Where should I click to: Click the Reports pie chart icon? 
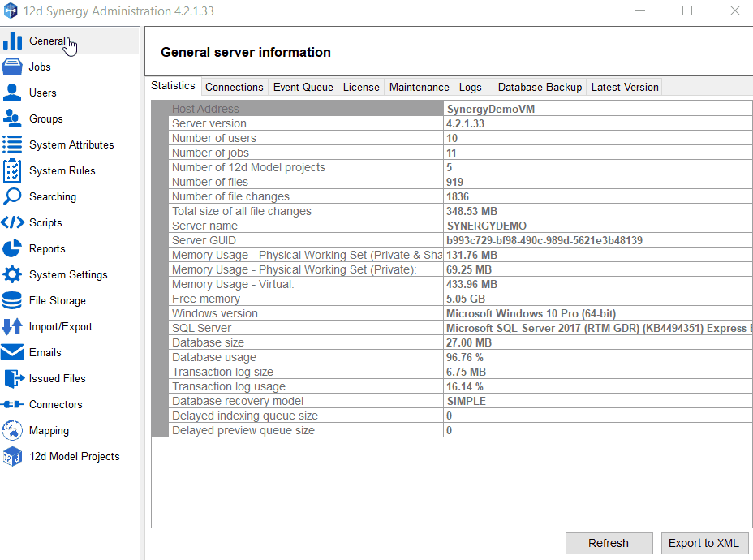[x=12, y=248]
